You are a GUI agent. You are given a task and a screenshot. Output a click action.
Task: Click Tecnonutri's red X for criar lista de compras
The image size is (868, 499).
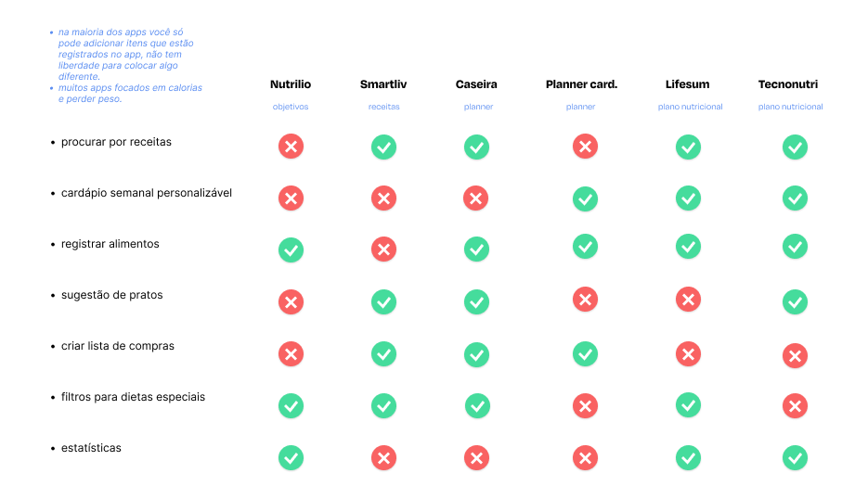pos(795,356)
